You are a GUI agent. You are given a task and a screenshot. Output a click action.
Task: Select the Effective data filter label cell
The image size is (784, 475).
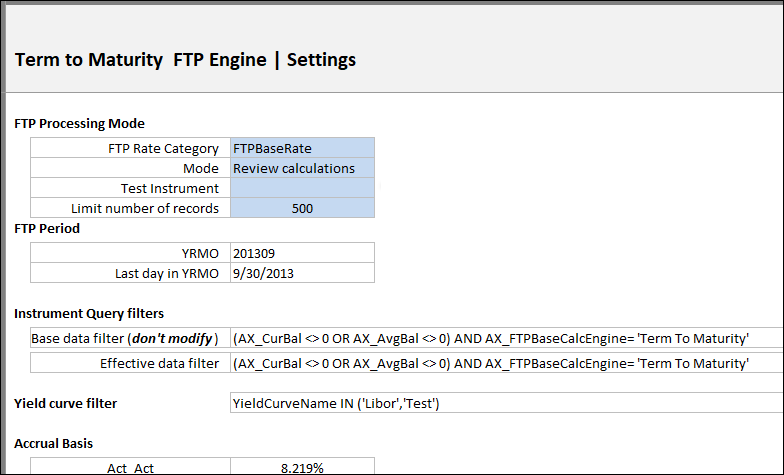tap(130, 363)
